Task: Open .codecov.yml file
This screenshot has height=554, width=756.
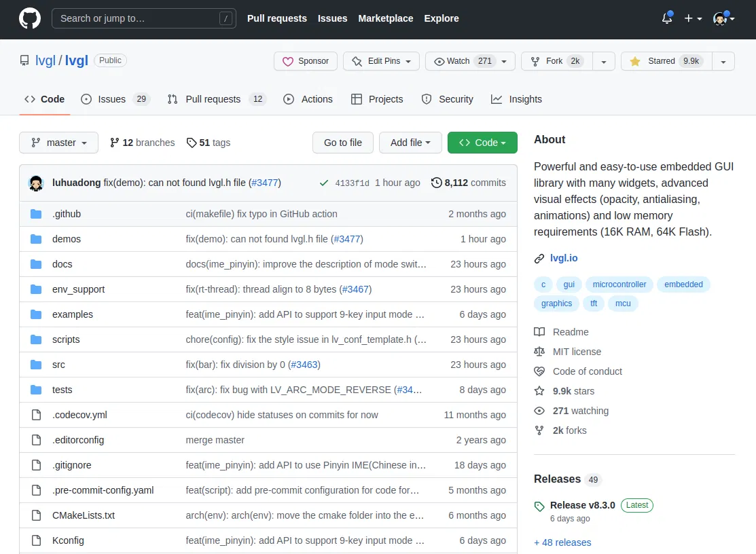Action: [x=79, y=415]
